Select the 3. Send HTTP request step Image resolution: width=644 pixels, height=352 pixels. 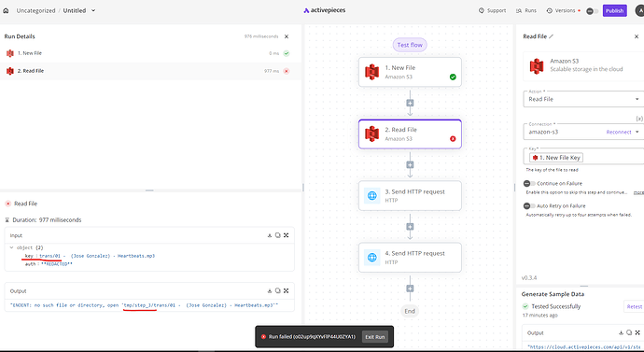(410, 196)
